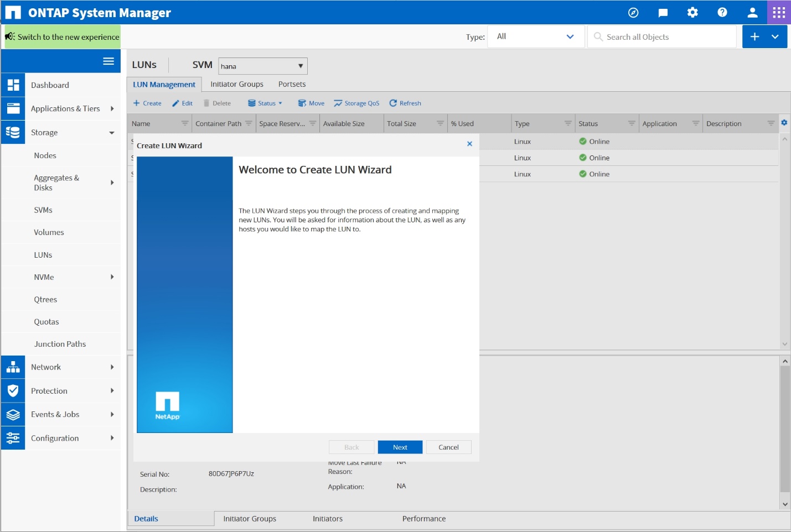Open the Status toolbar dropdown
The height and width of the screenshot is (532, 791).
click(265, 103)
